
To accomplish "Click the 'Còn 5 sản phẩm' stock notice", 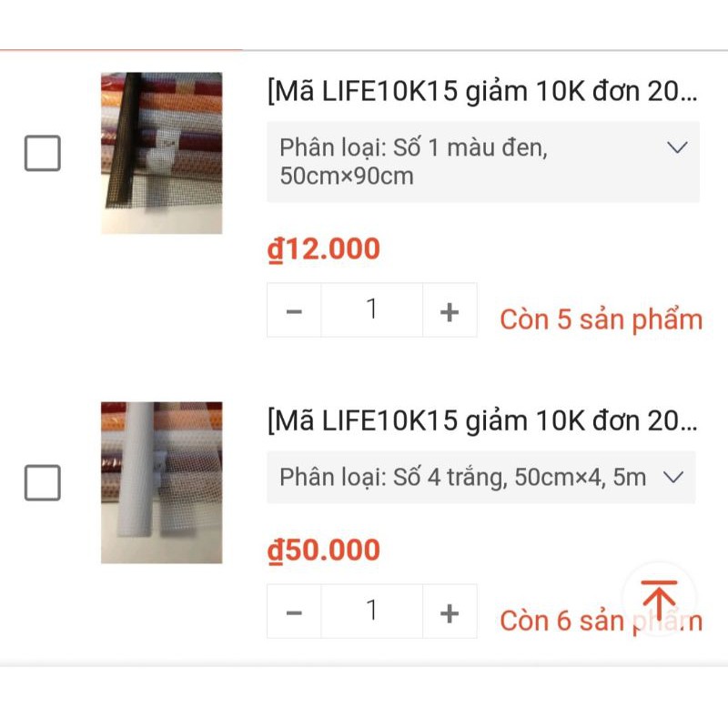I will tap(601, 320).
